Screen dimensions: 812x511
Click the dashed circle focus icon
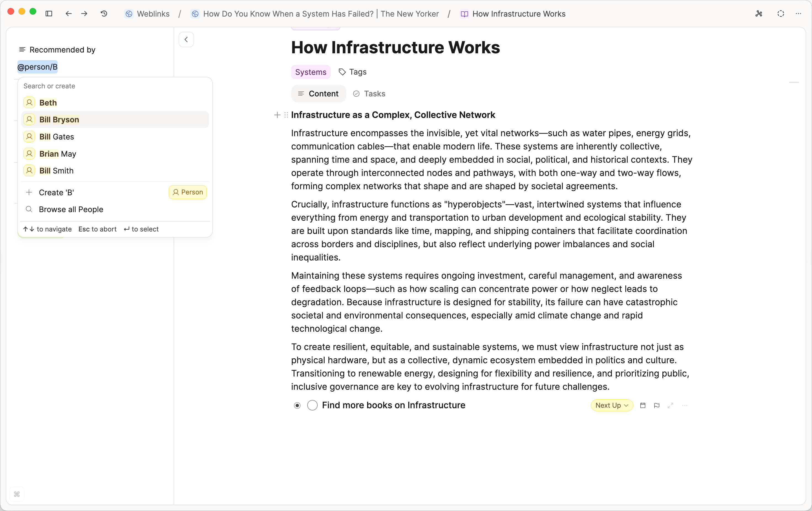click(x=781, y=14)
